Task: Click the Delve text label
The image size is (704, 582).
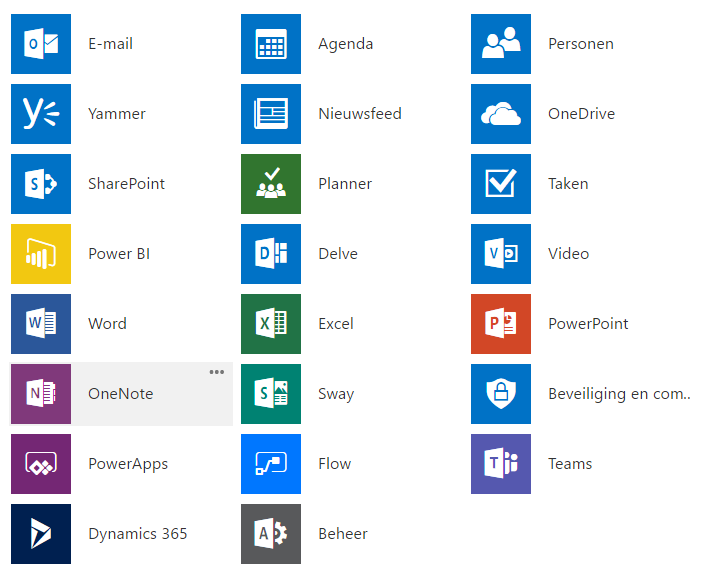Action: 338,254
